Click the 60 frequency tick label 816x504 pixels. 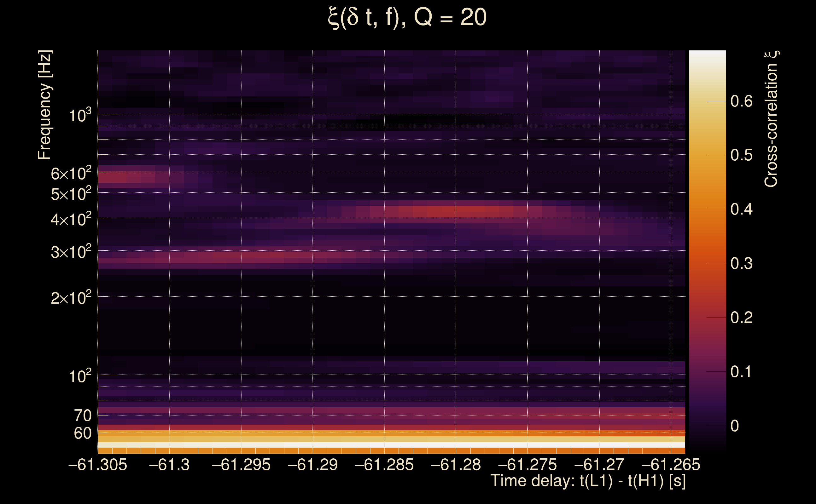point(82,433)
